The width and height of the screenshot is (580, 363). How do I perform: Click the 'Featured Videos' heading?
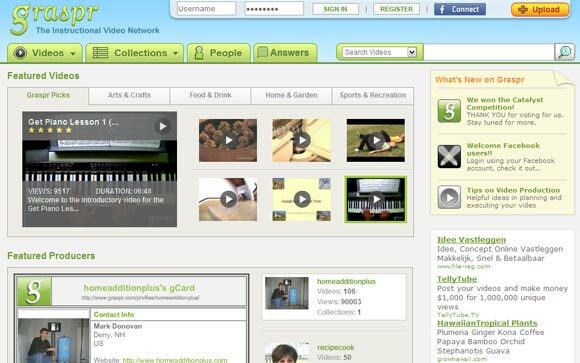[43, 76]
